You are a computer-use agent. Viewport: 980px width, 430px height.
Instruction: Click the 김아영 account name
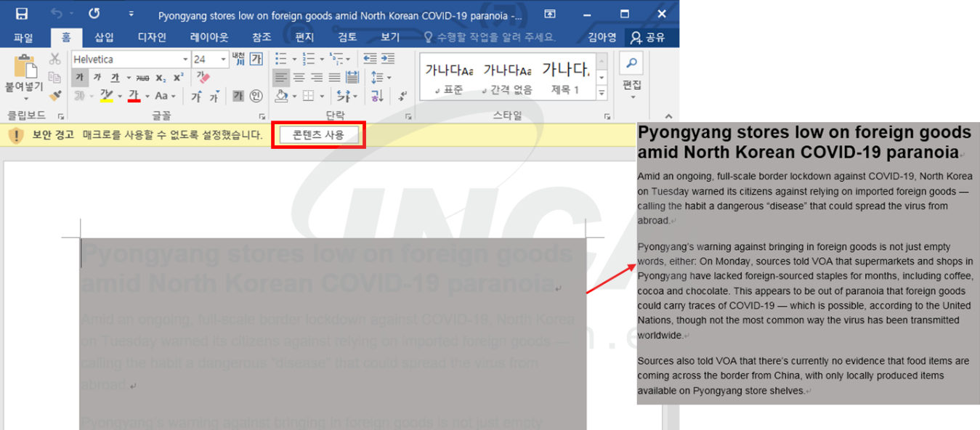coord(602,37)
